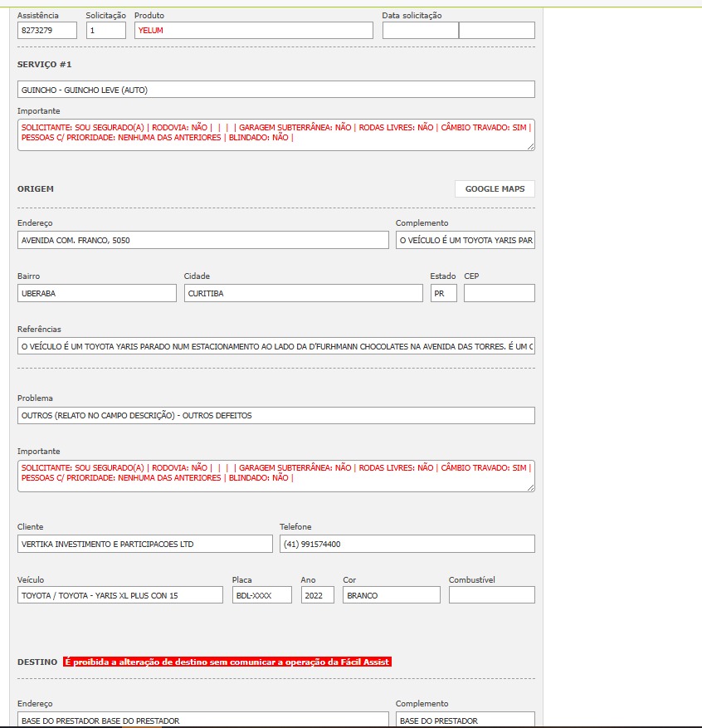Click the Cliente field Vertika Investimento

point(144,545)
